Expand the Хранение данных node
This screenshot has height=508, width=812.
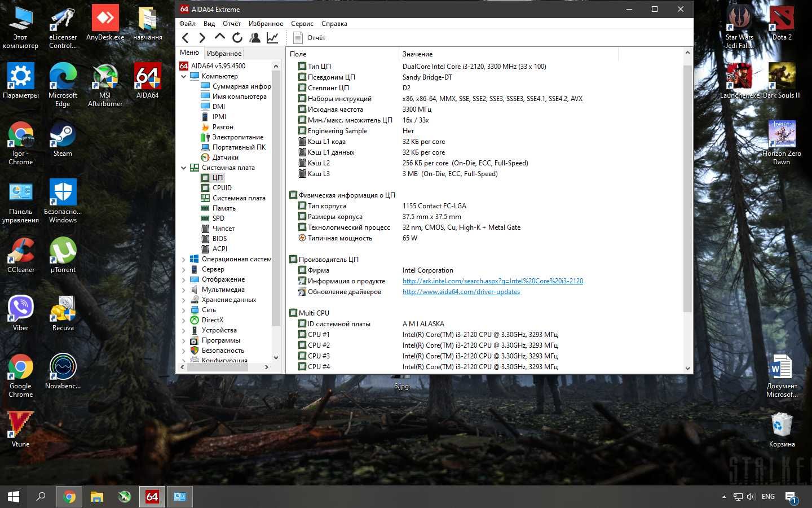tap(183, 300)
